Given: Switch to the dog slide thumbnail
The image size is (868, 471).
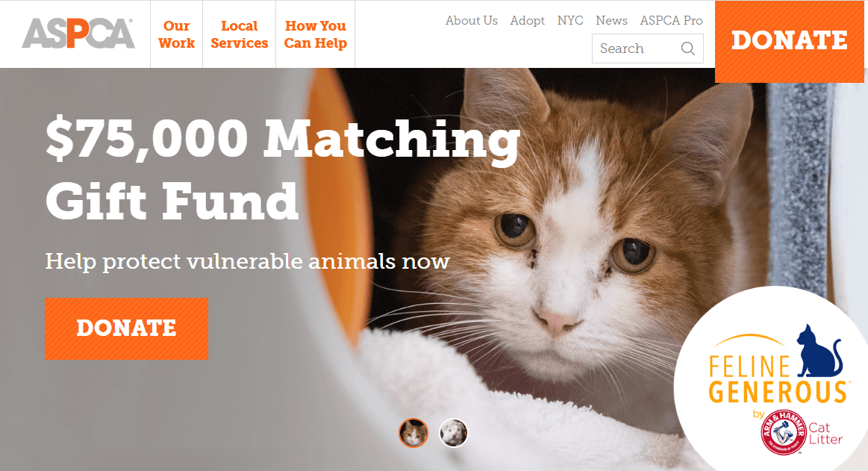Looking at the screenshot, I should pos(453,433).
